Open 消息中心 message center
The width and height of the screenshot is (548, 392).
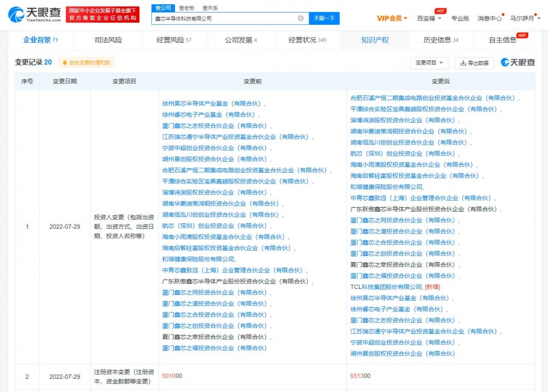(489, 18)
